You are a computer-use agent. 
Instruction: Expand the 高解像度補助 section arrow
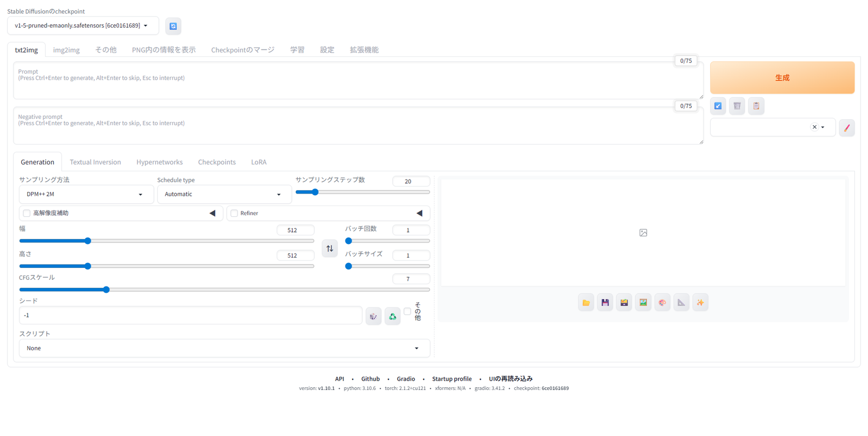213,213
